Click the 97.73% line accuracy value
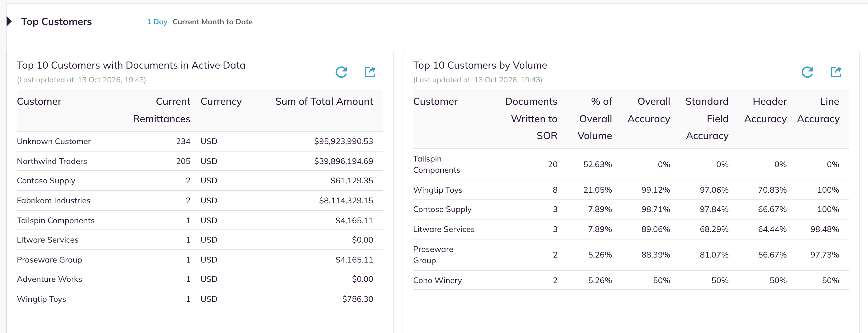This screenshot has width=868, height=333. (x=824, y=255)
